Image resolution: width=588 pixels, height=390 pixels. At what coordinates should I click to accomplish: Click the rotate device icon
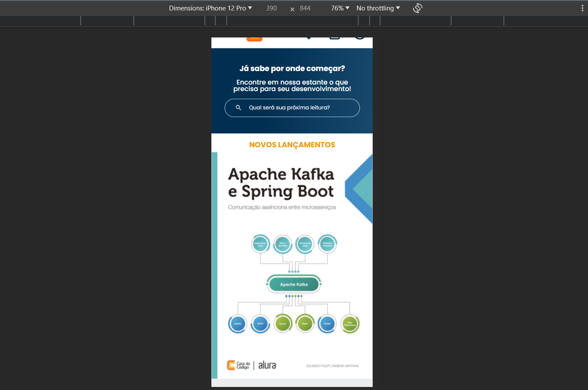(418, 8)
